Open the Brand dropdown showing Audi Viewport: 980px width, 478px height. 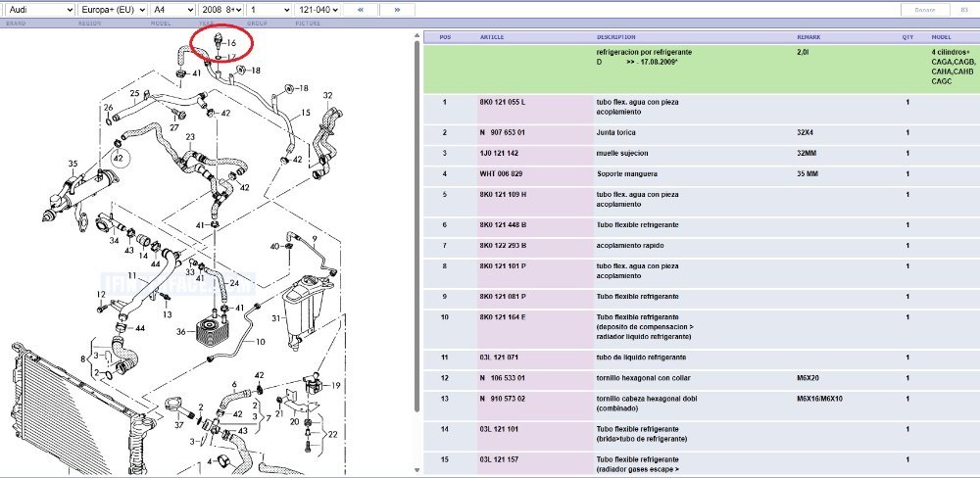[x=39, y=10]
